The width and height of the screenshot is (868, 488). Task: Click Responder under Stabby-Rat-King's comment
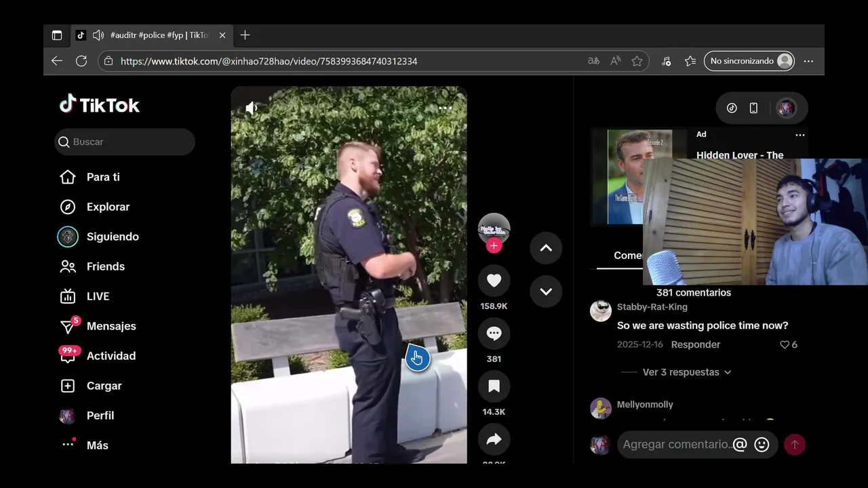[696, 344]
